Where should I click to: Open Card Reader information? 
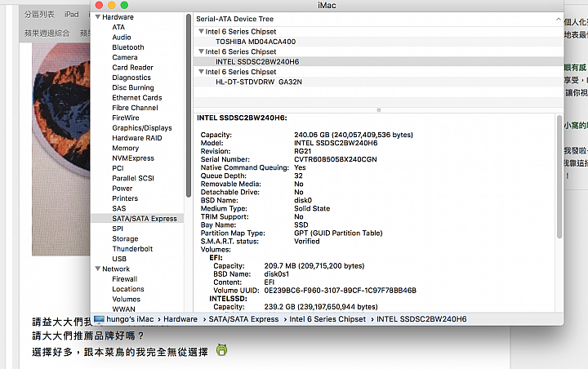click(133, 68)
